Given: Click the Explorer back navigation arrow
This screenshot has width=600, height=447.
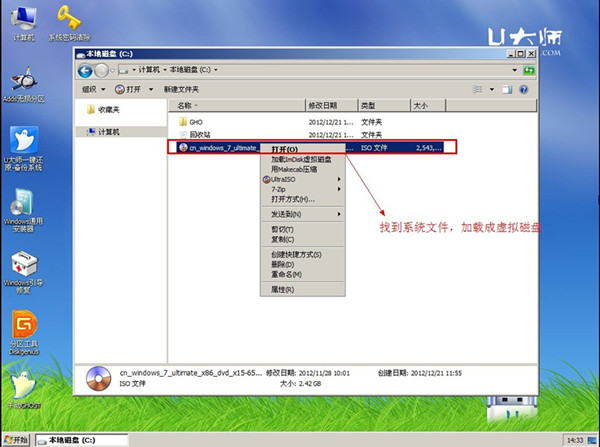Looking at the screenshot, I should (87, 71).
